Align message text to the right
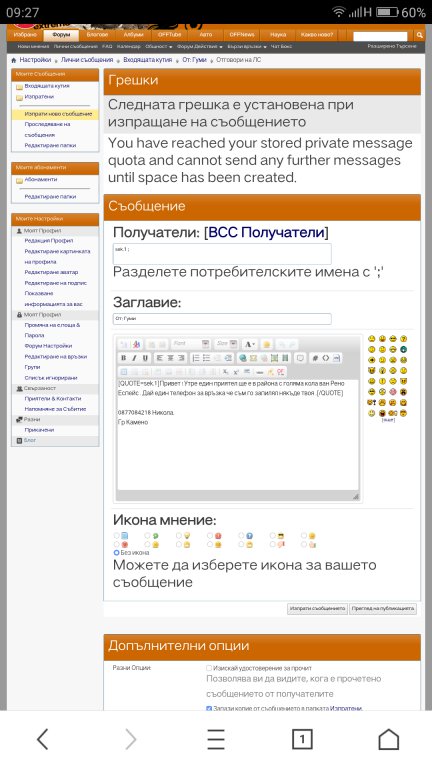The height and width of the screenshot is (768, 432). point(181,358)
